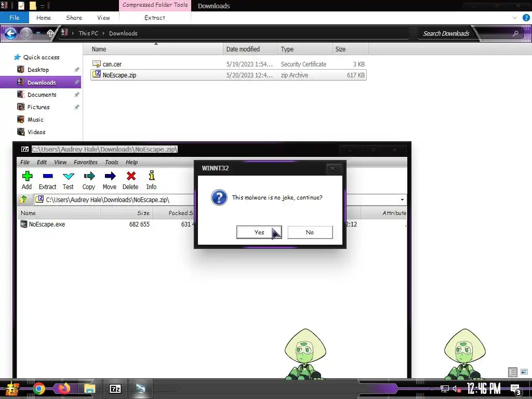Click the Search Downloads field
The height and width of the screenshot is (399, 532).
[446, 33]
